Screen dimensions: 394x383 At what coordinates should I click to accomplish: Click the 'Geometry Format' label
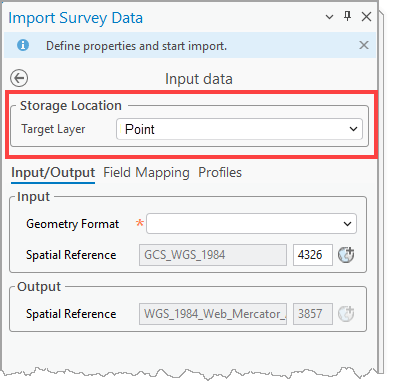pyautogui.click(x=72, y=224)
